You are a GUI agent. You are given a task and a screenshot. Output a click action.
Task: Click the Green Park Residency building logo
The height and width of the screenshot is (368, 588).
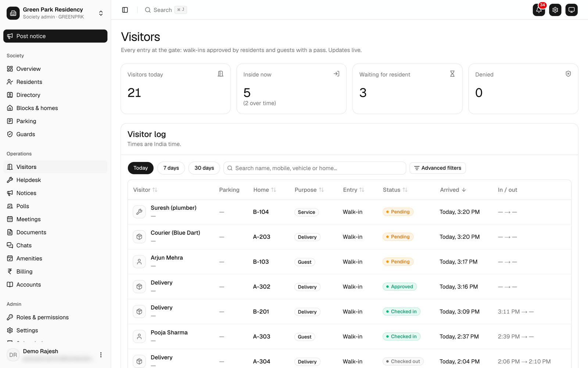(x=13, y=13)
